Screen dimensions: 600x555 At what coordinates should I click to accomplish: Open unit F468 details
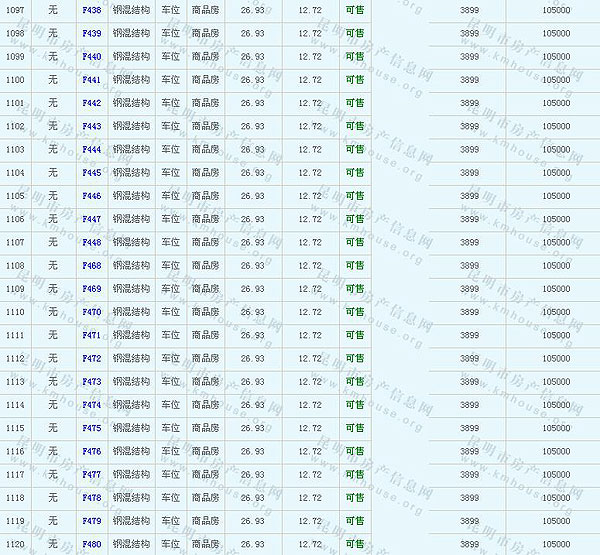coord(91,266)
